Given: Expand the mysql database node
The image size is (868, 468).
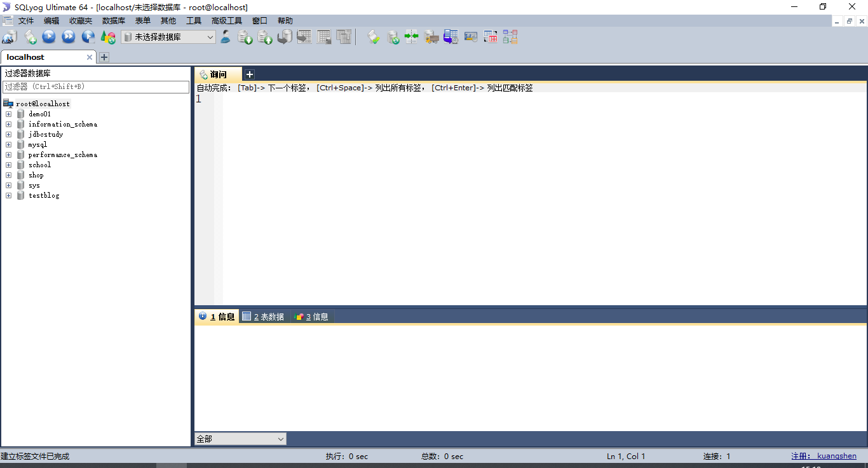Looking at the screenshot, I should [x=8, y=144].
